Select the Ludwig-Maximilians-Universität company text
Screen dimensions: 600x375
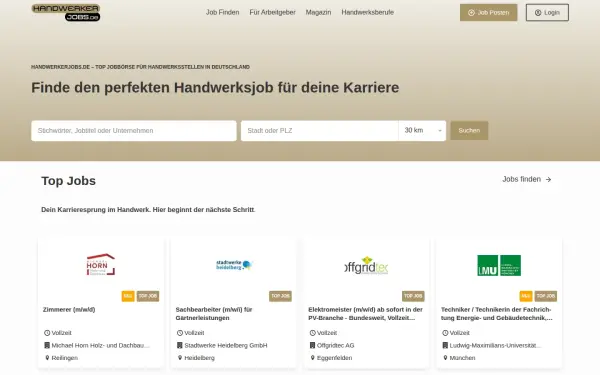coord(496,346)
